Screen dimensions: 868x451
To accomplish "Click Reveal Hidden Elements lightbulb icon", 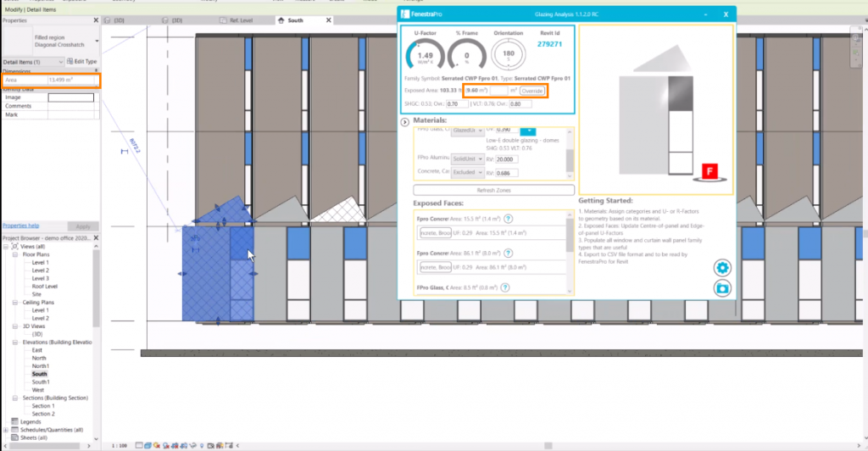I will pyautogui.click(x=202, y=445).
